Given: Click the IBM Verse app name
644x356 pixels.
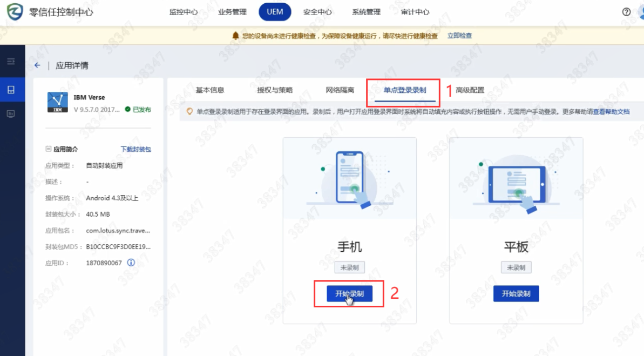Looking at the screenshot, I should (x=89, y=97).
